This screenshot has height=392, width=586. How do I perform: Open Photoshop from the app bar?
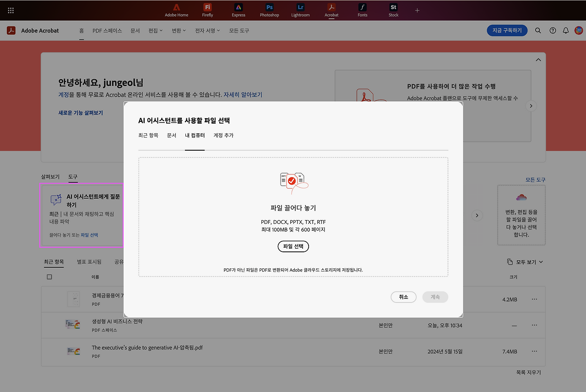(x=270, y=11)
